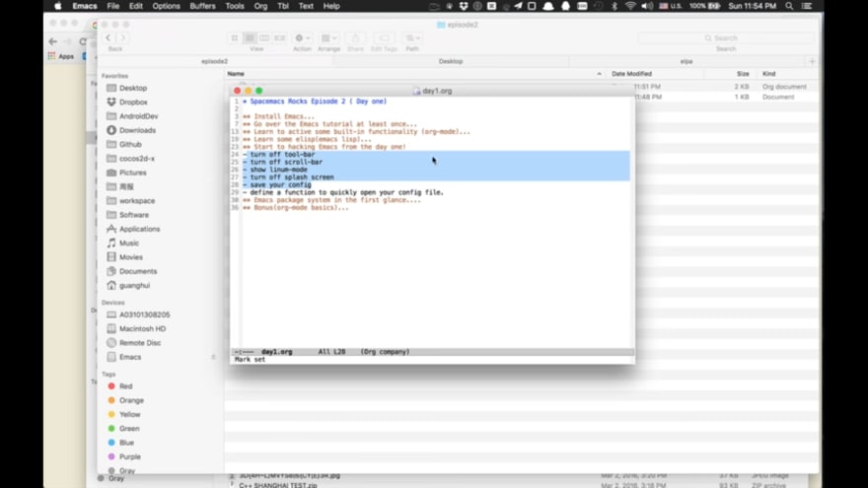Select Music in Finder sidebar
Image resolution: width=868 pixels, height=488 pixels.
coord(129,244)
